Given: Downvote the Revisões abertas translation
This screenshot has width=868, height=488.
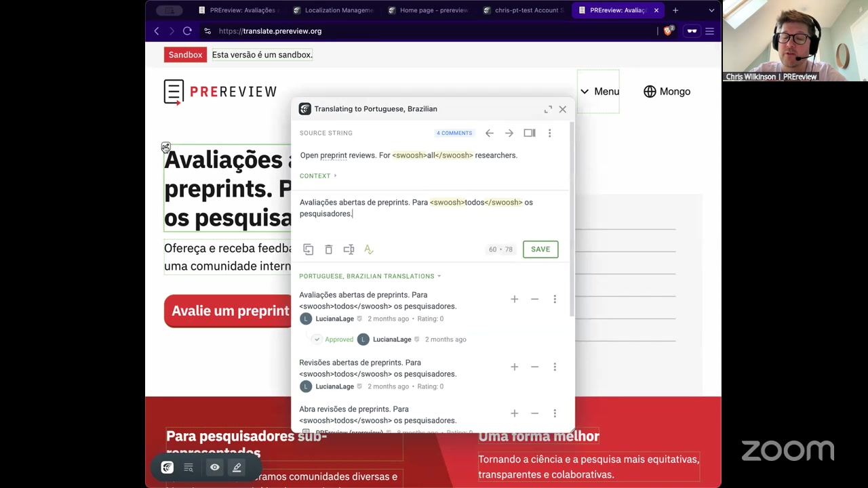Looking at the screenshot, I should [534, 367].
